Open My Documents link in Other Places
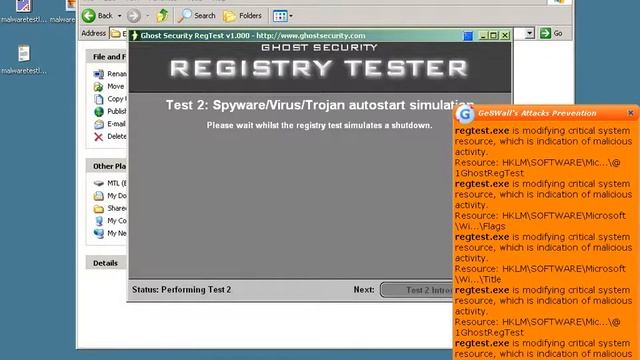The width and height of the screenshot is (640, 360). click(110, 196)
